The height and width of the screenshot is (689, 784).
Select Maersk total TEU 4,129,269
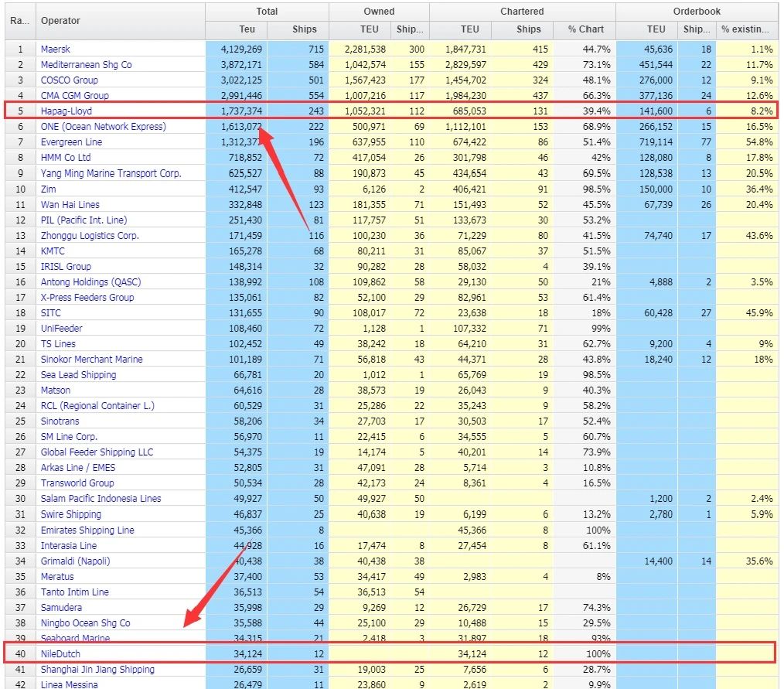point(241,49)
